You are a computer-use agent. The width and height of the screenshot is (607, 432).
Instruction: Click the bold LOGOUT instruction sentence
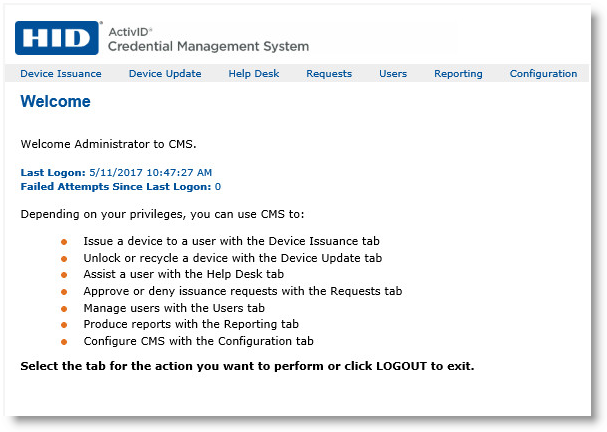[247, 366]
